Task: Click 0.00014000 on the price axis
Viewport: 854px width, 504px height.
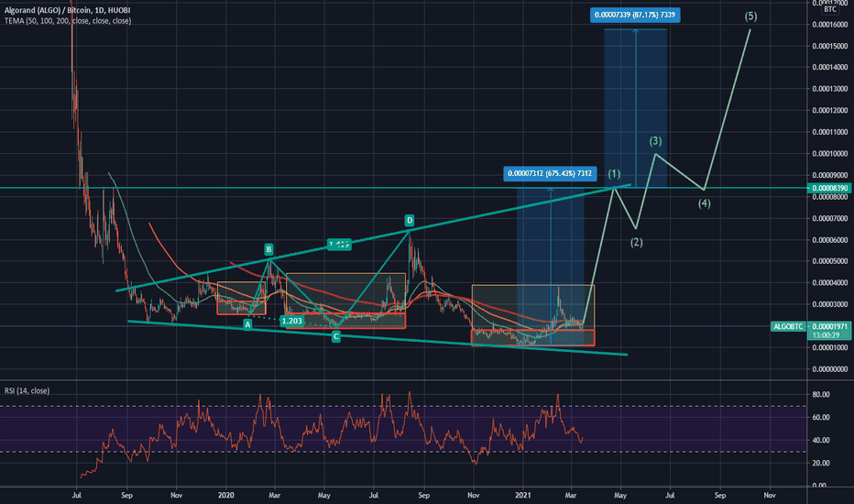Action: click(x=830, y=68)
